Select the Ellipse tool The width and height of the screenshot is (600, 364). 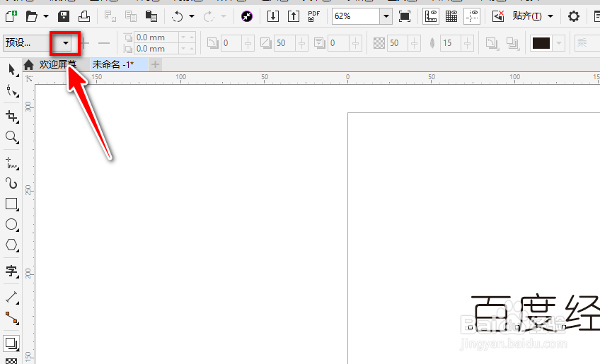[x=12, y=225]
